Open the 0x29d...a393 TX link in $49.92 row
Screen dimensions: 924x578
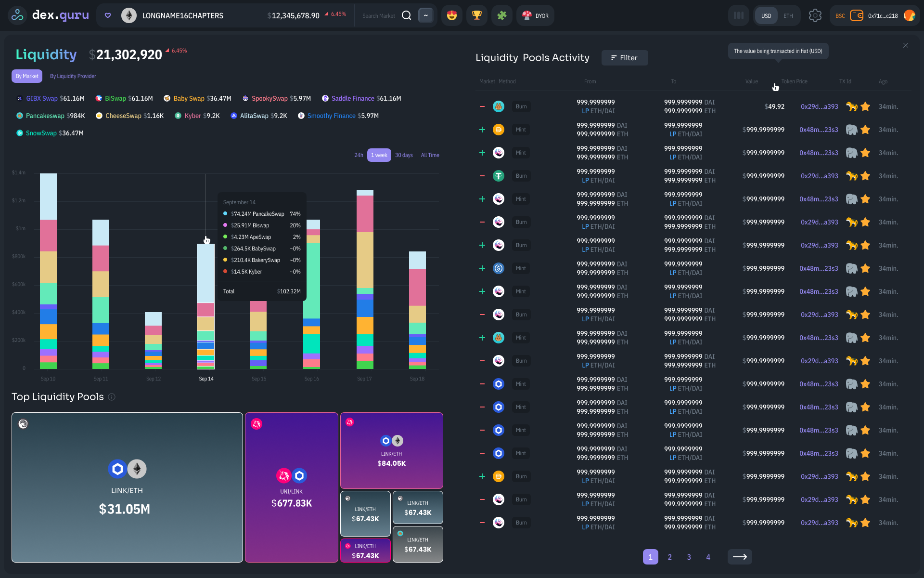819,106
